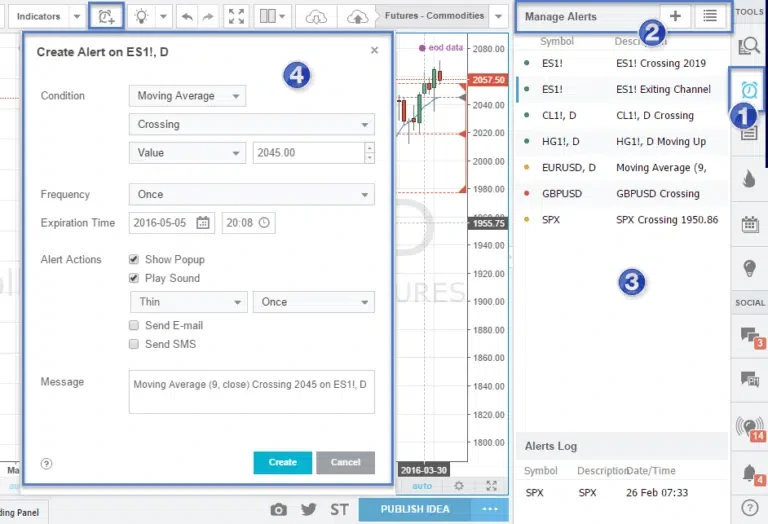
Task: Share chart on StockTwits ST icon
Action: coord(339,510)
